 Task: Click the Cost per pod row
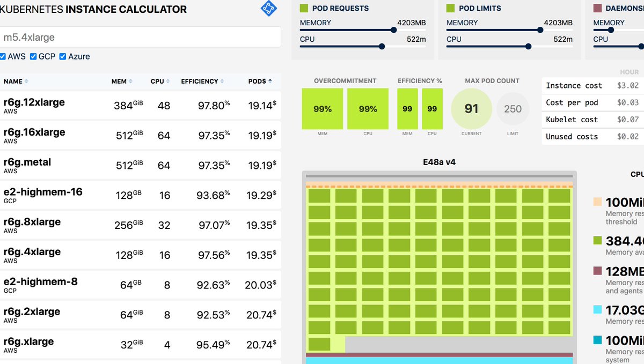click(593, 102)
